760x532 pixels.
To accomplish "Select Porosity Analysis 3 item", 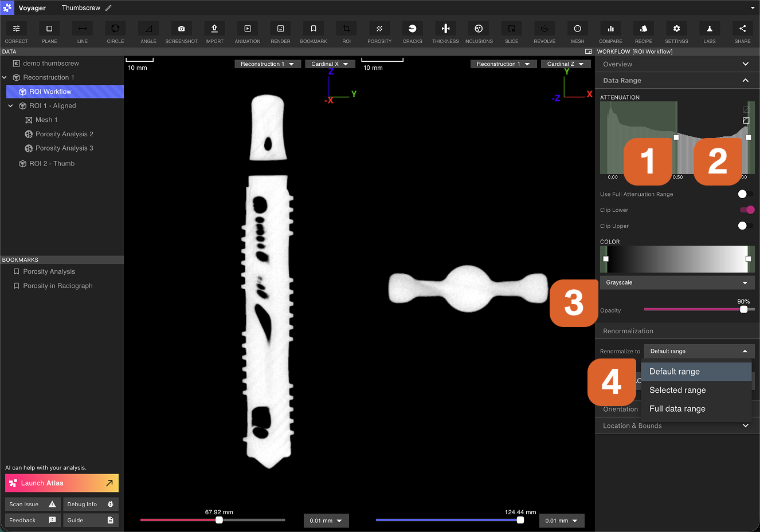I will click(64, 148).
